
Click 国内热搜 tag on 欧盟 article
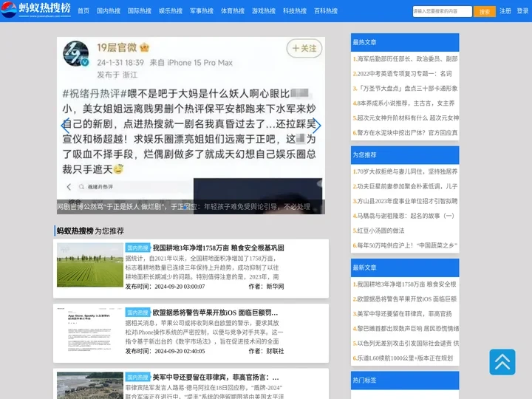coord(137,313)
